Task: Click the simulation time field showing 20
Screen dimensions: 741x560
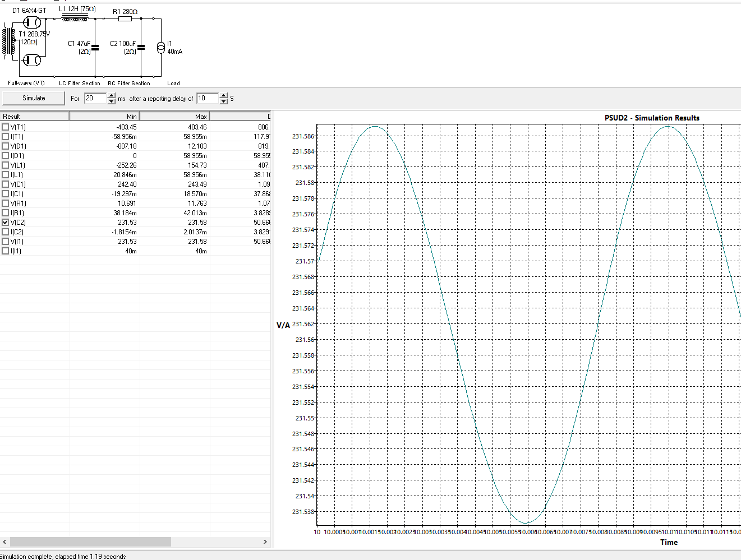Action: tap(95, 98)
